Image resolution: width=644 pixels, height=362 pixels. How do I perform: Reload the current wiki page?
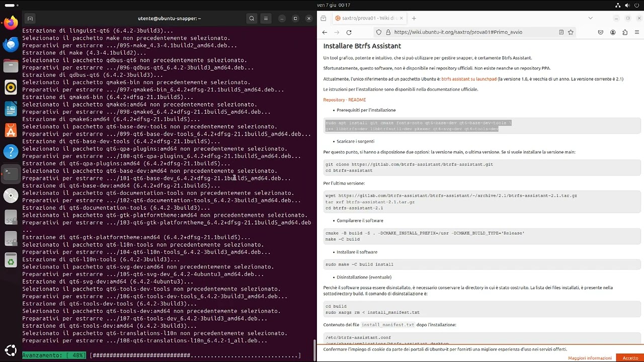pos(349,32)
